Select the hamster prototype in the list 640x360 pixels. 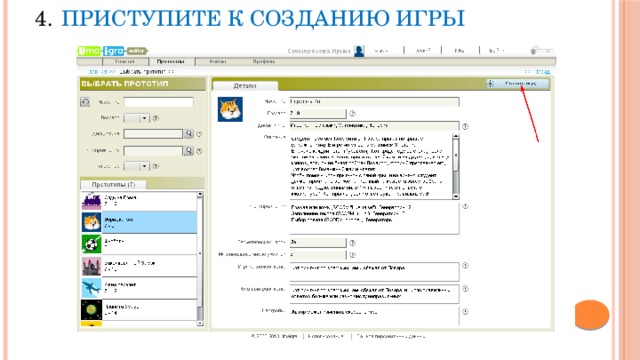(x=139, y=222)
